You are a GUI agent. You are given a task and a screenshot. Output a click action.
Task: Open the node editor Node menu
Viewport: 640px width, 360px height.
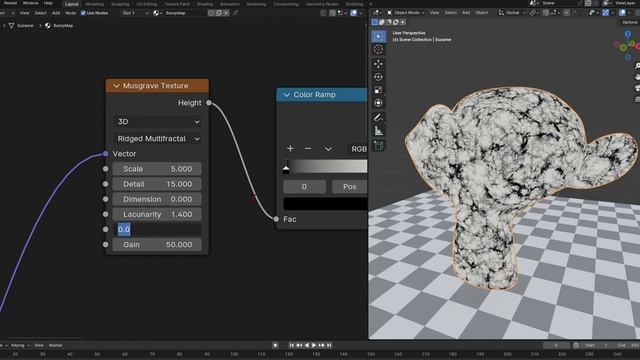[x=71, y=13]
